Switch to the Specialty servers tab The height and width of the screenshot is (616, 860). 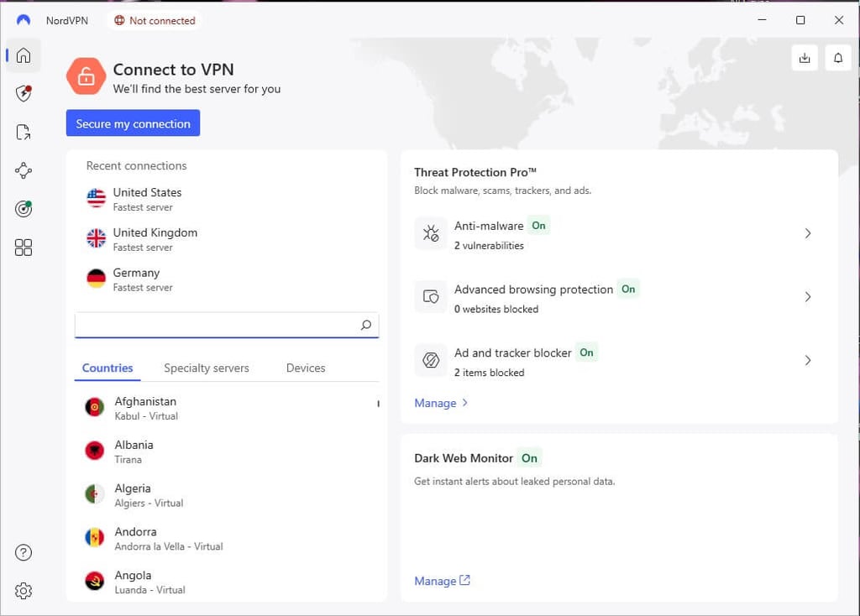pos(207,368)
